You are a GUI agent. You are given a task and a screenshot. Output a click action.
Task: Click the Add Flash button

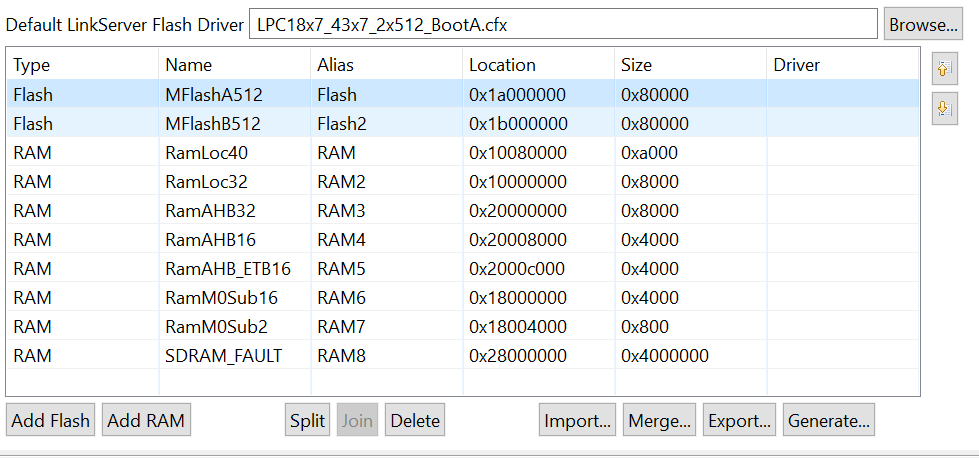click(x=51, y=421)
